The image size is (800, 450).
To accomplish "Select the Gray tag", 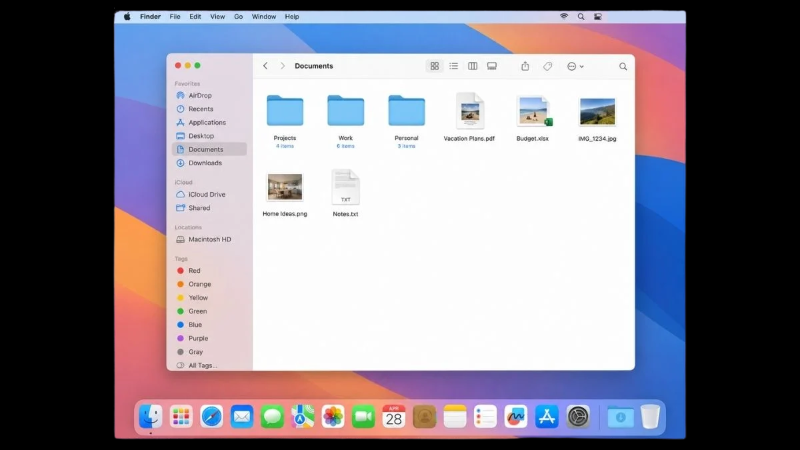I will point(210,352).
